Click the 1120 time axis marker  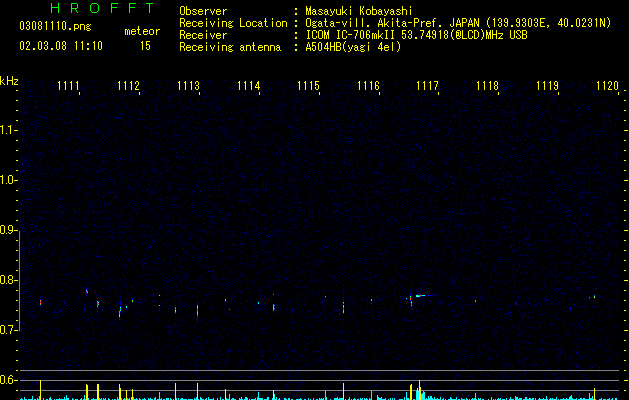(x=607, y=86)
